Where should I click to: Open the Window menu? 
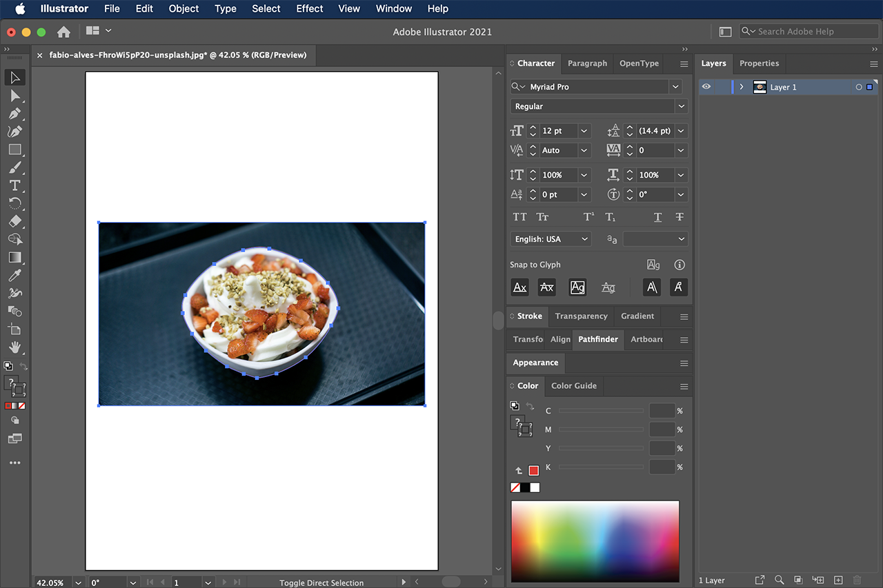click(x=394, y=9)
